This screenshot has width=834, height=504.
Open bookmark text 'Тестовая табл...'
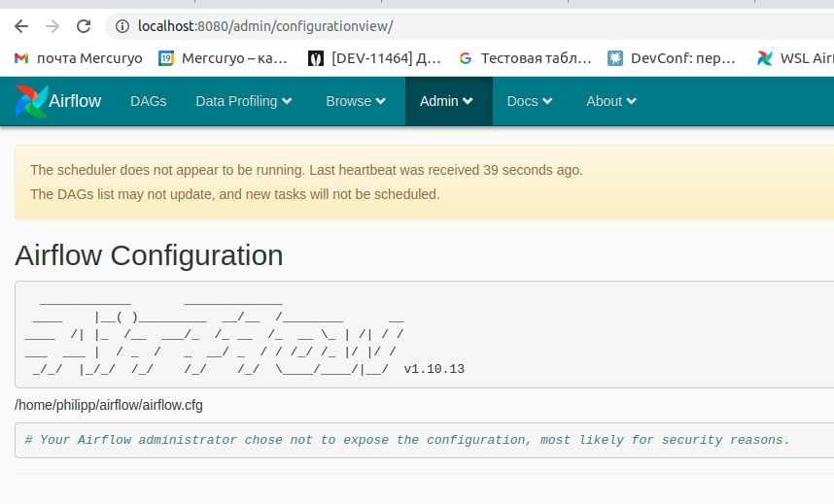537,58
